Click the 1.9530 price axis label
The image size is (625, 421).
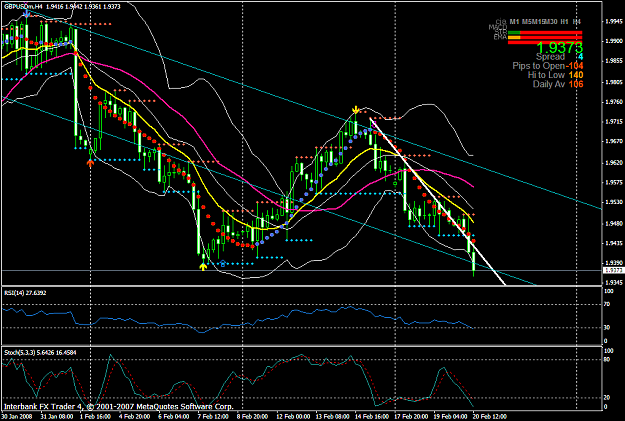coord(614,202)
